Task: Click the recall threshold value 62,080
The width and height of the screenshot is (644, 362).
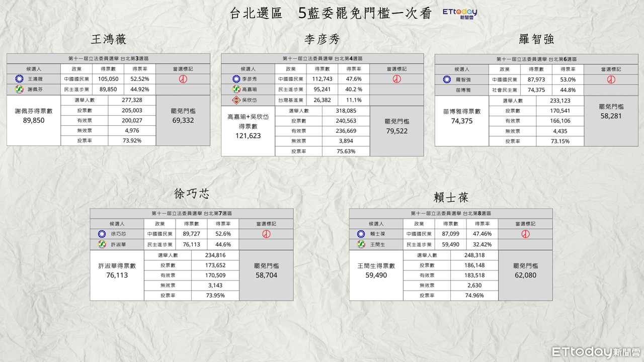Action: [525, 275]
